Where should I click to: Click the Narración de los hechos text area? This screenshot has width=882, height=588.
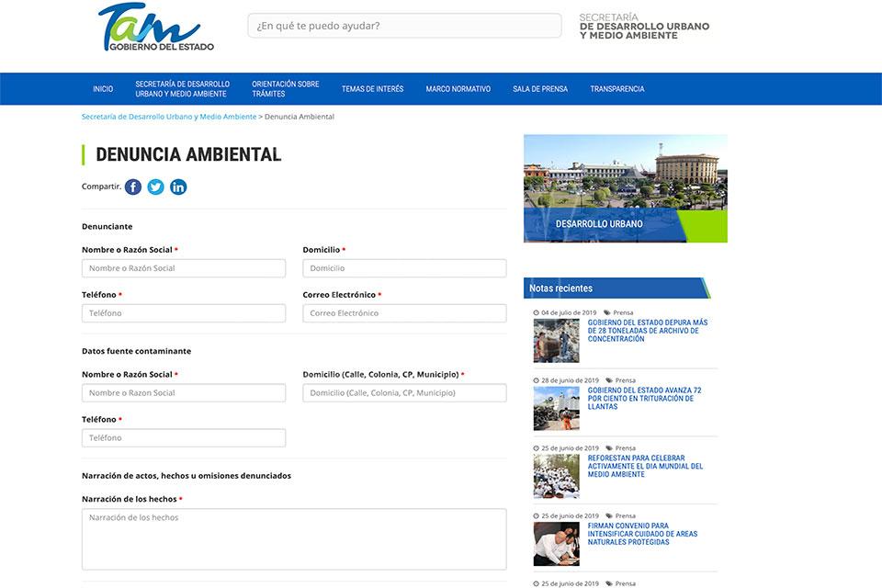294,539
